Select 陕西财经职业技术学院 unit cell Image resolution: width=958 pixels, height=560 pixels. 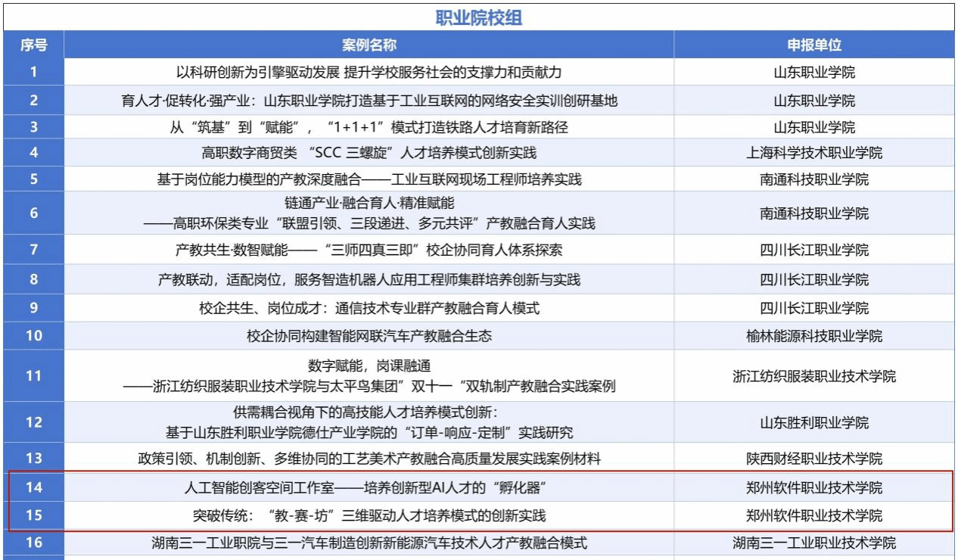[x=813, y=459]
